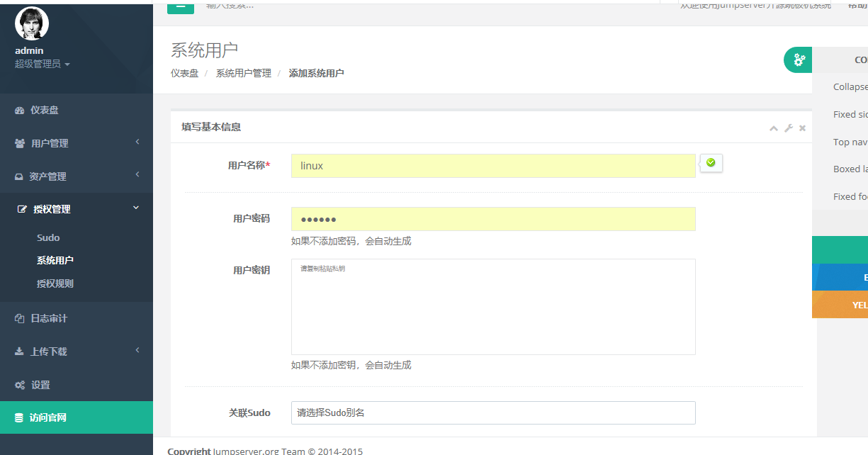Image resolution: width=868 pixels, height=455 pixels.
Task: Go to 仪表盘 breadcrumb link
Action: tap(184, 73)
